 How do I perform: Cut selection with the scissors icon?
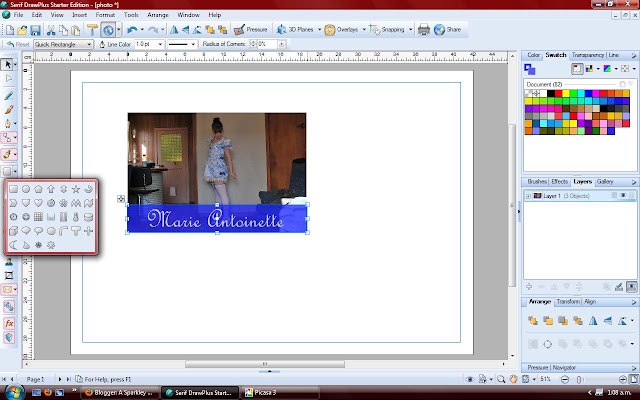point(51,30)
